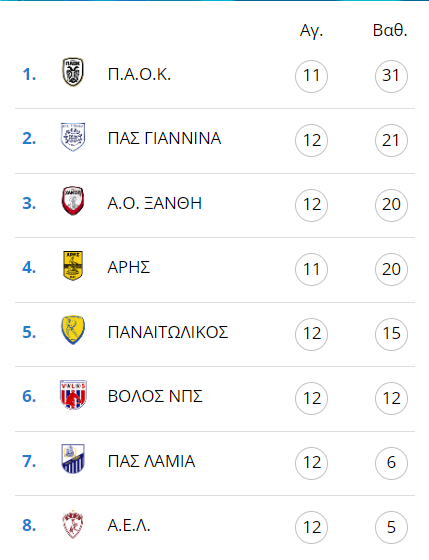Viewport: 429px width, 560px height.
Task: Open the ΒΟΛΟΣ ΝΠΣ team name
Action: pyautogui.click(x=155, y=396)
